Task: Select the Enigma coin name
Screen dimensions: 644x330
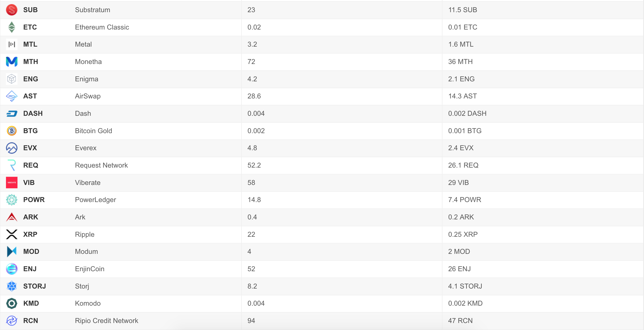Action: (x=86, y=79)
